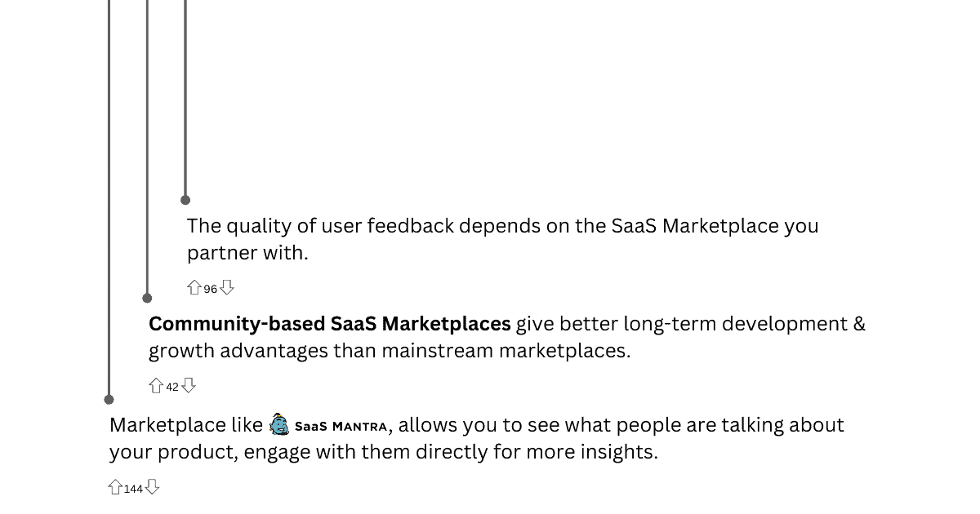Click the quality of user feedback comment text

pos(503,239)
